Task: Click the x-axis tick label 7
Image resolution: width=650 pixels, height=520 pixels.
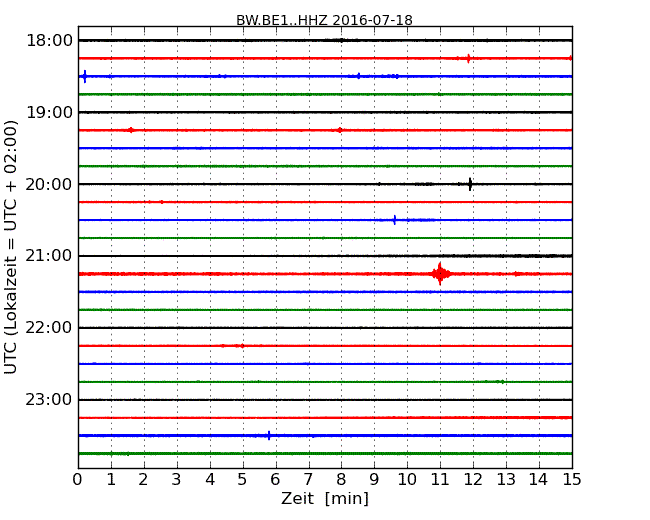Action: (308, 480)
